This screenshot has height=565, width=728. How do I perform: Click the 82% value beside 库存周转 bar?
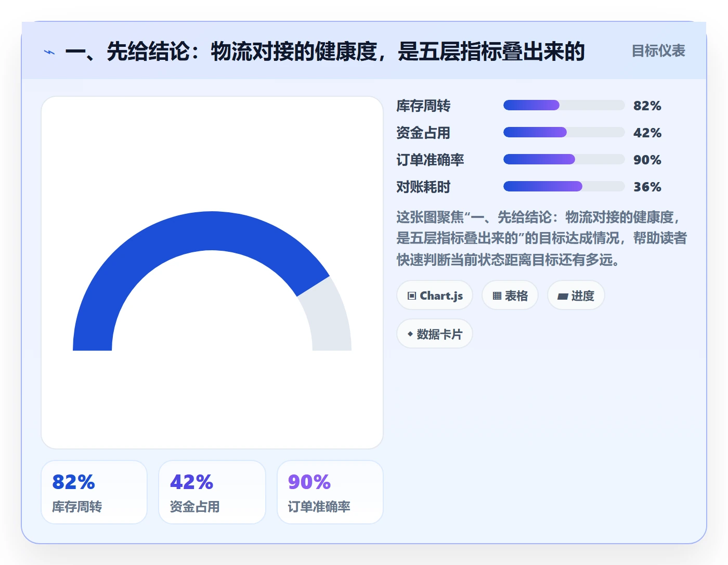(647, 106)
